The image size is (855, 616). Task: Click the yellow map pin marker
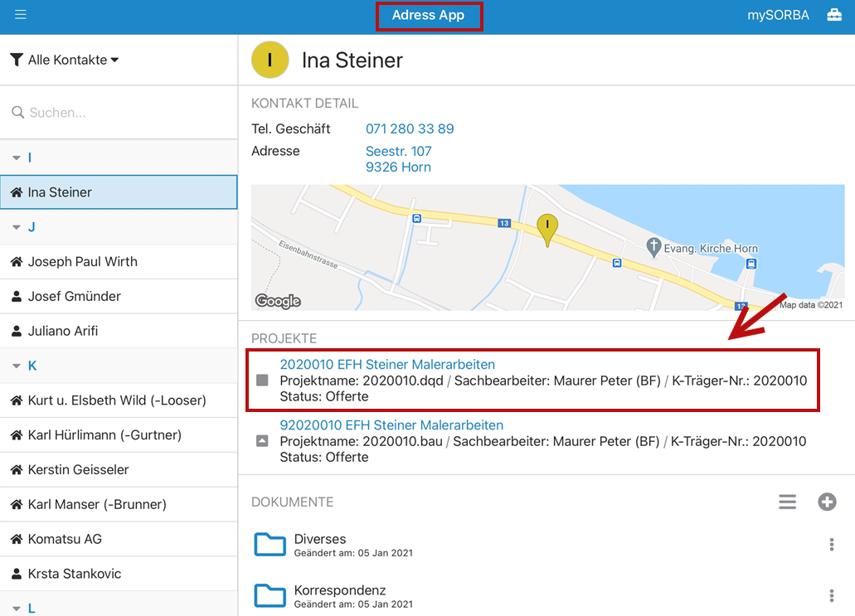pos(547,229)
